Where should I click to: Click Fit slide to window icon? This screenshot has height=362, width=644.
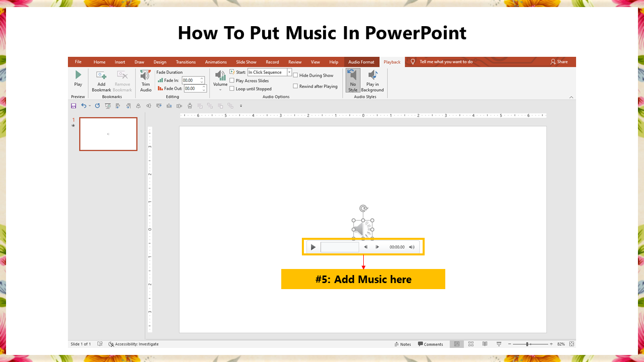[x=572, y=344]
